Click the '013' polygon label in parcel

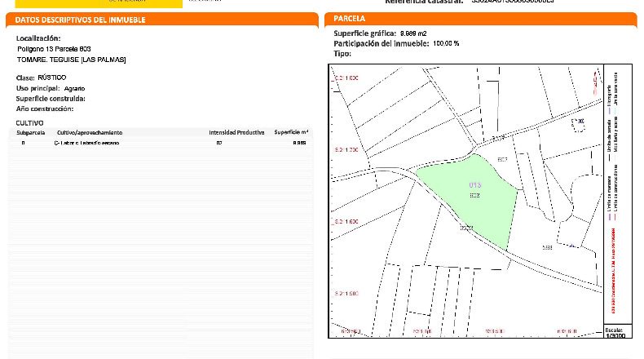point(474,185)
